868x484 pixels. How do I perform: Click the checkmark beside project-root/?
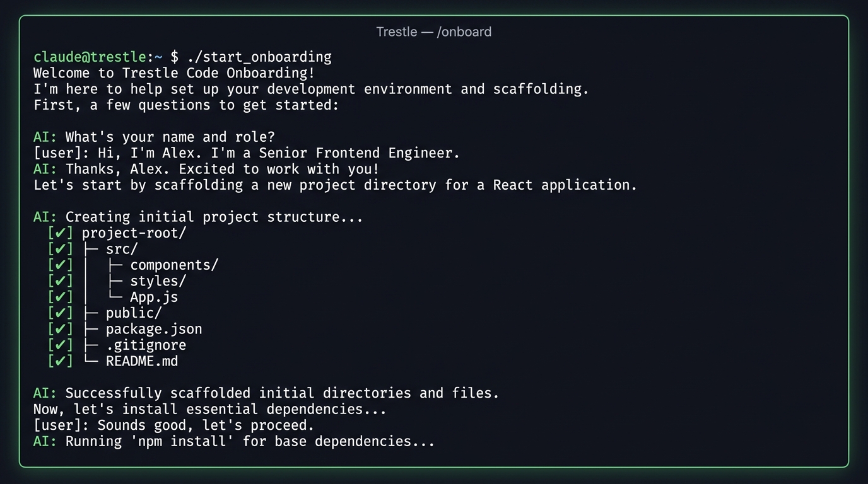[x=61, y=233]
